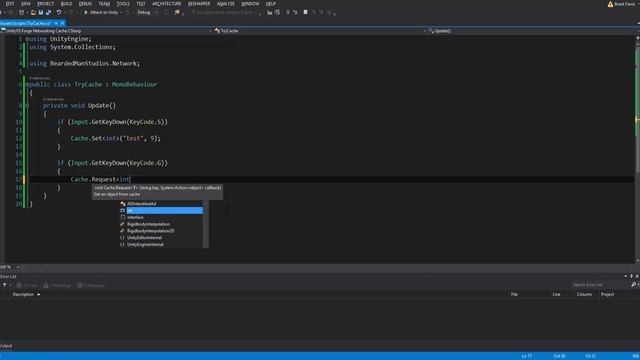Click the Find in Files toolbar icon
The image size is (640, 360).
pyautogui.click(x=177, y=13)
